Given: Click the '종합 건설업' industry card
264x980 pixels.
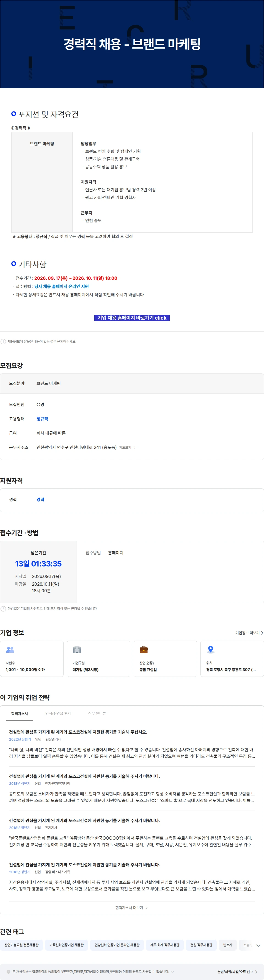Looking at the screenshot, I should tap(165, 659).
